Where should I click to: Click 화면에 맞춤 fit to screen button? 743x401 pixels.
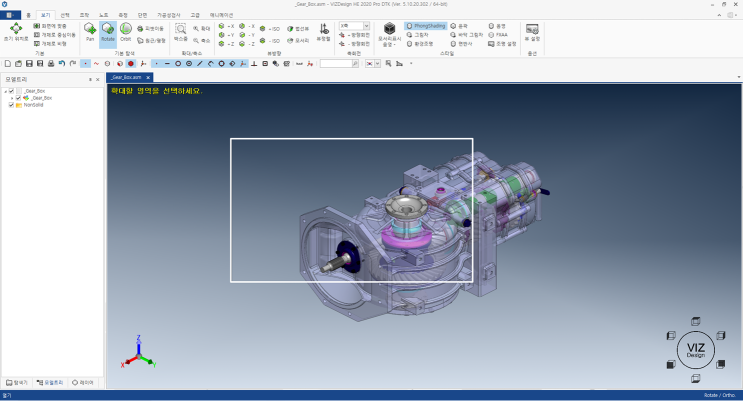pyautogui.click(x=50, y=26)
